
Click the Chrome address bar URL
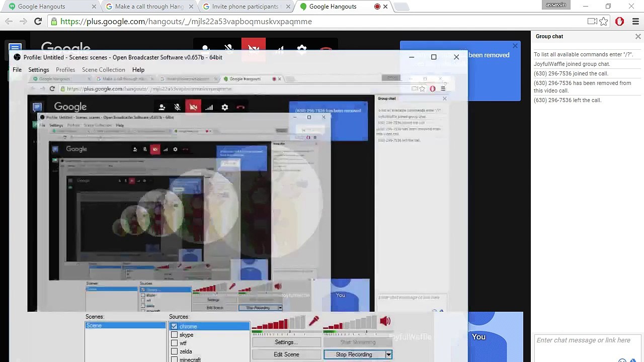point(186,22)
